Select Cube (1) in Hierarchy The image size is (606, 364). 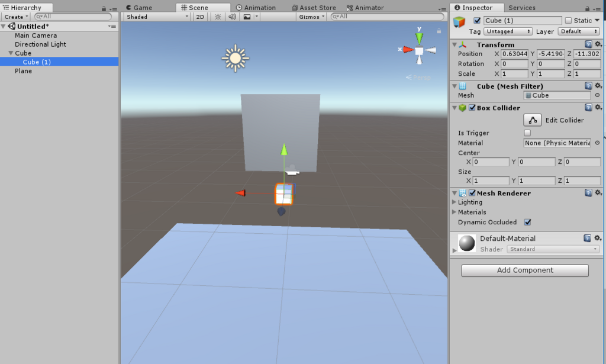[37, 62]
